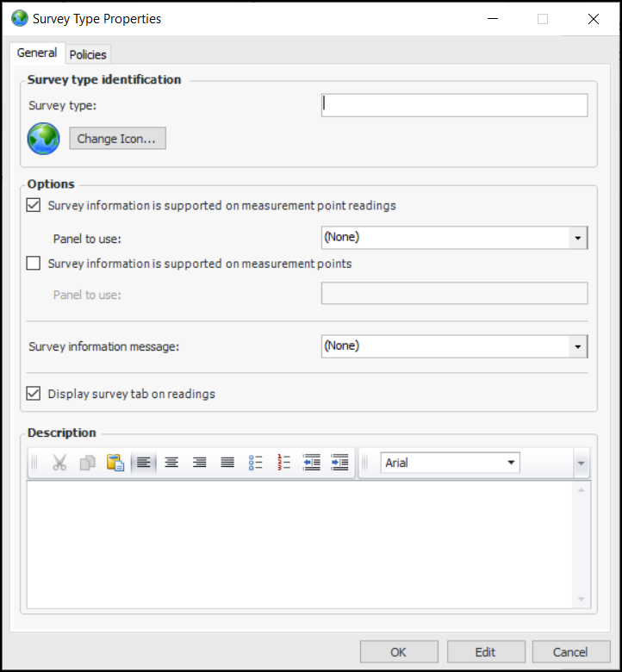Screen dimensions: 622x672
Task: Expand the description toolbar overflow options
Action: click(581, 463)
